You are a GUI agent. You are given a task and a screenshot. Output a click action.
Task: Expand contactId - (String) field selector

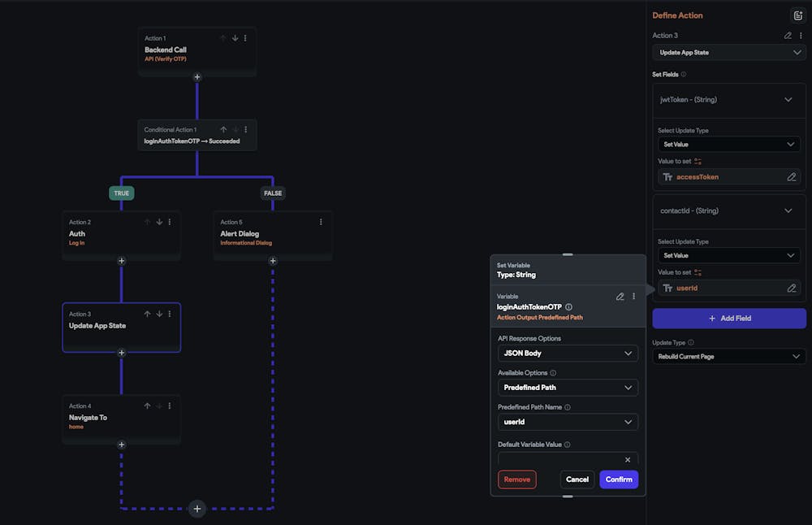coord(728,211)
